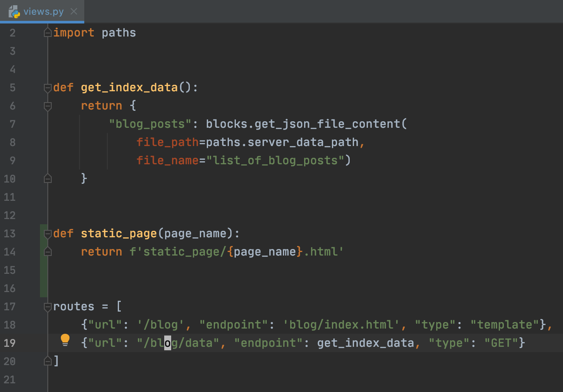The height and width of the screenshot is (392, 563).
Task: Fold the return dictionary block on line 6
Action: (x=48, y=106)
